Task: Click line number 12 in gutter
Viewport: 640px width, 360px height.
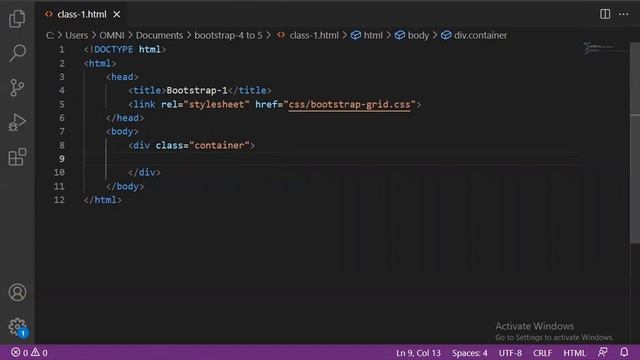Action: (x=59, y=200)
